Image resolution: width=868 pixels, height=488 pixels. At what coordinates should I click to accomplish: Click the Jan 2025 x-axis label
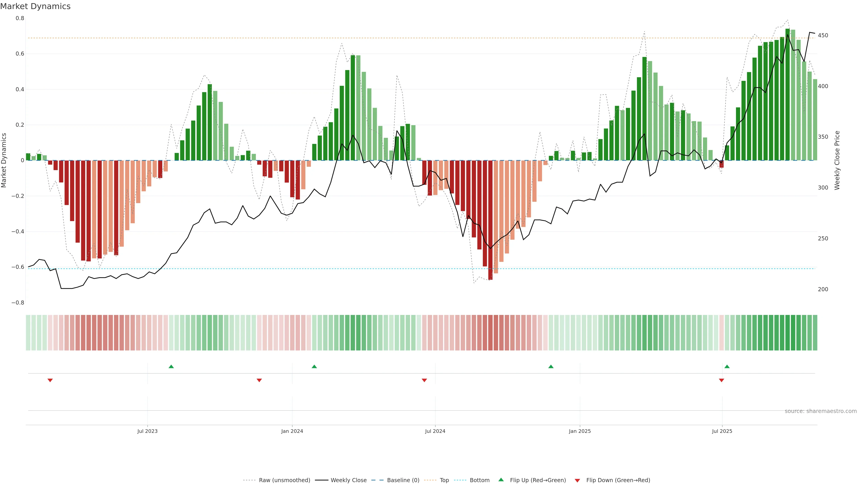[580, 431]
